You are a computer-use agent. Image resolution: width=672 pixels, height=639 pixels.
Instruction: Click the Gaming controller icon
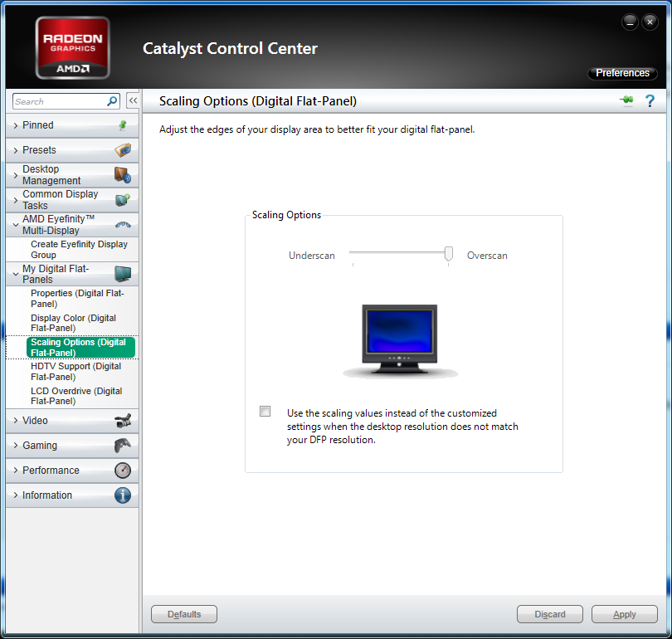coord(123,446)
